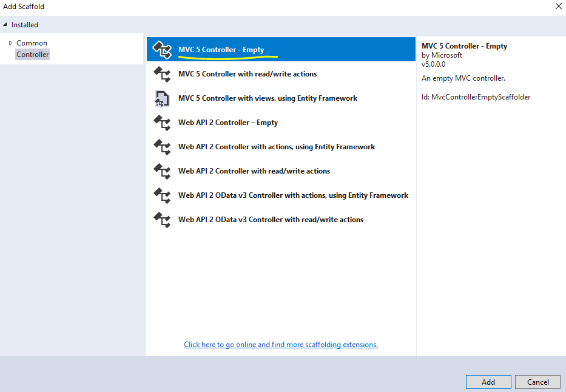
Task: Click the 'by Microsoft' text
Action: 442,55
